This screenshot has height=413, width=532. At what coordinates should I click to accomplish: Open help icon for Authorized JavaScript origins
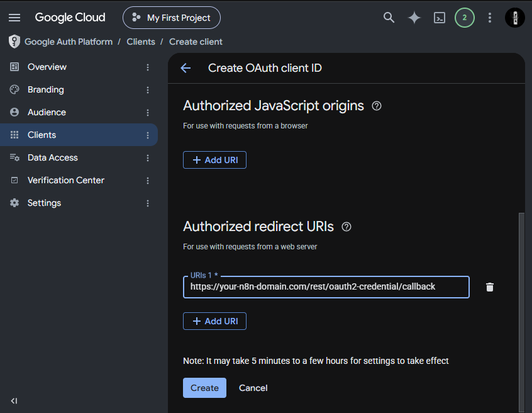coord(377,106)
